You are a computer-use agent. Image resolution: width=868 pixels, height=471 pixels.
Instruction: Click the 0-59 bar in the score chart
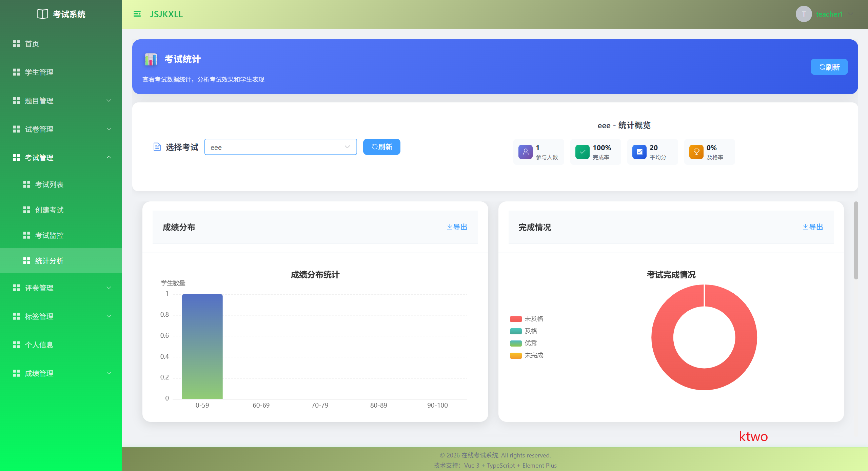pos(202,346)
